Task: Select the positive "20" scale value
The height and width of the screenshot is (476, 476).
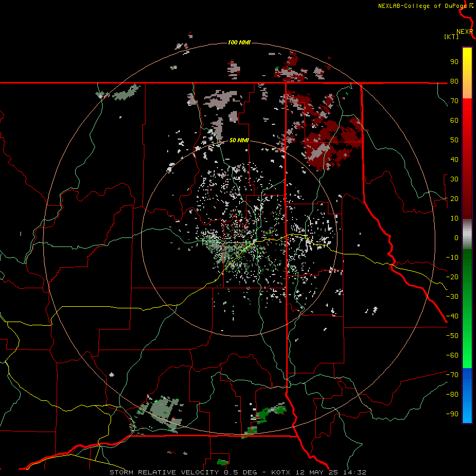Action: click(x=454, y=198)
